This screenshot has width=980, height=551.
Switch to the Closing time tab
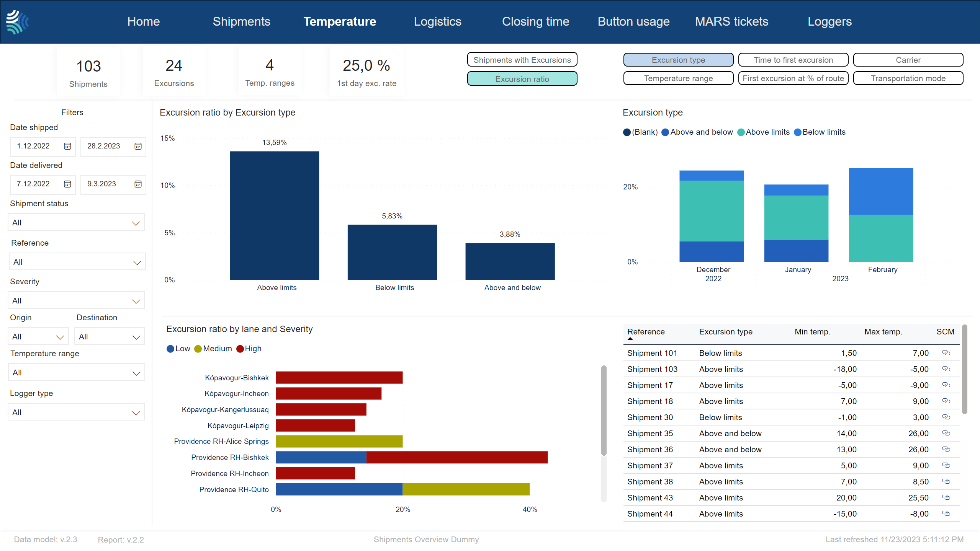tap(536, 21)
